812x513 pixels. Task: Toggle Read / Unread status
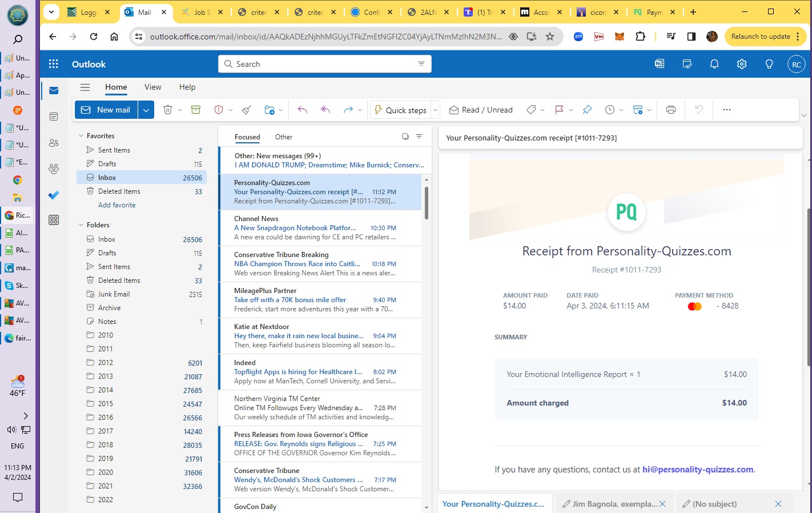[481, 110]
